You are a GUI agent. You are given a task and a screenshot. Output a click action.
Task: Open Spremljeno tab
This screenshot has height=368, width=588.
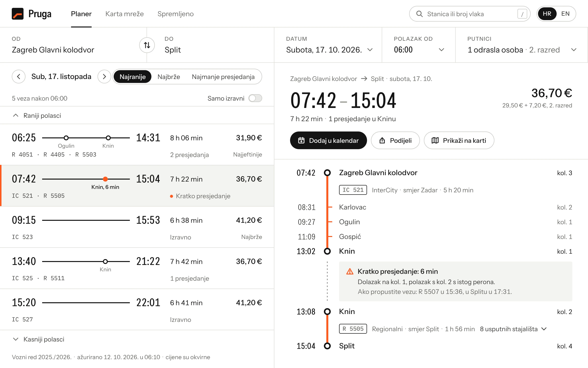coord(175,14)
